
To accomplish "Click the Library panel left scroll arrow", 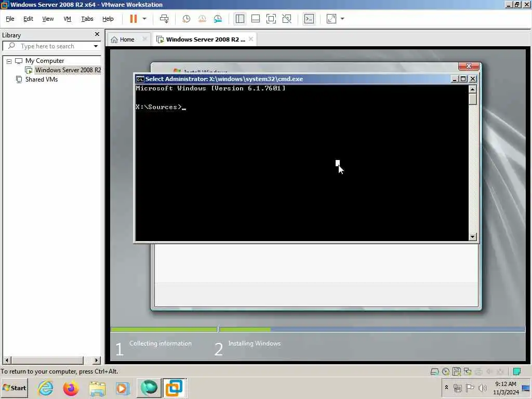I will [x=7, y=360].
